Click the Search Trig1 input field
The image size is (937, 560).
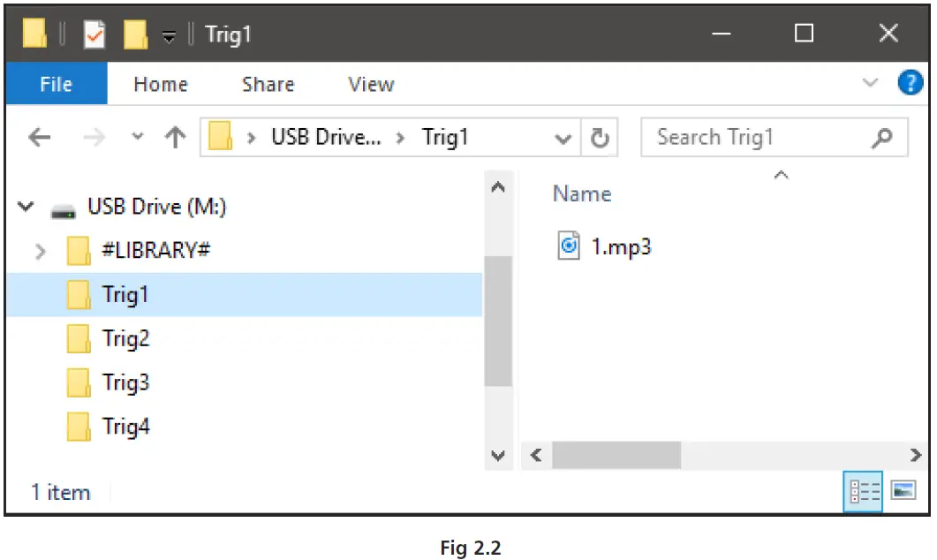tap(759, 138)
